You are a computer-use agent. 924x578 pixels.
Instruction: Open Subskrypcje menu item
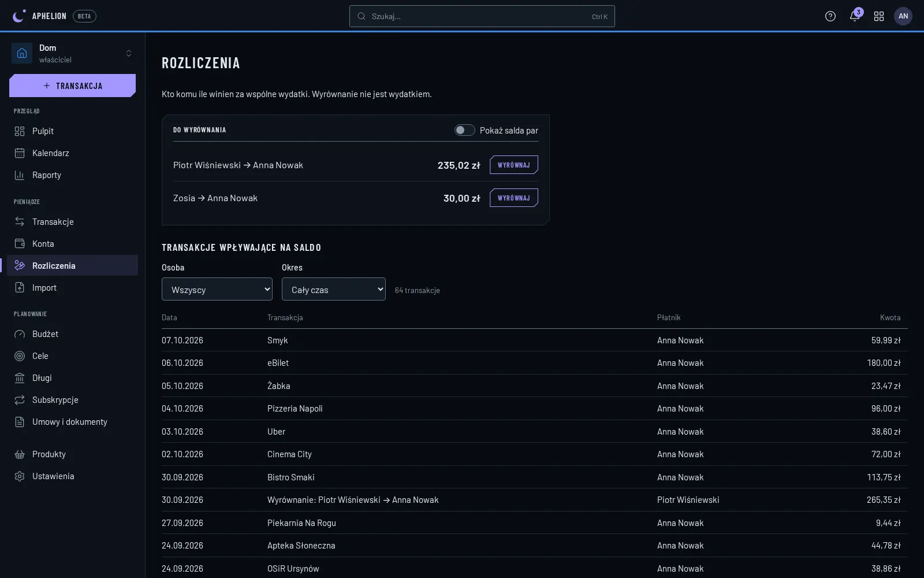point(73,400)
